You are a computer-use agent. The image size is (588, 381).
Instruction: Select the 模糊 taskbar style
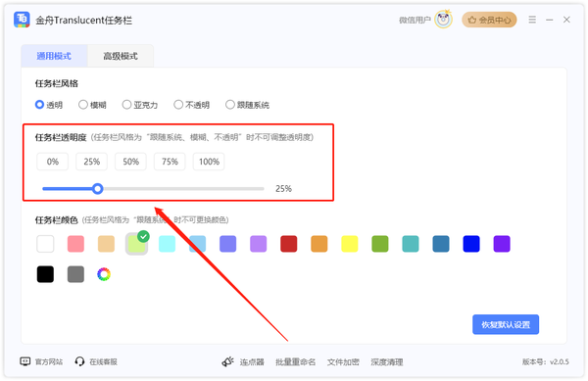[92, 105]
